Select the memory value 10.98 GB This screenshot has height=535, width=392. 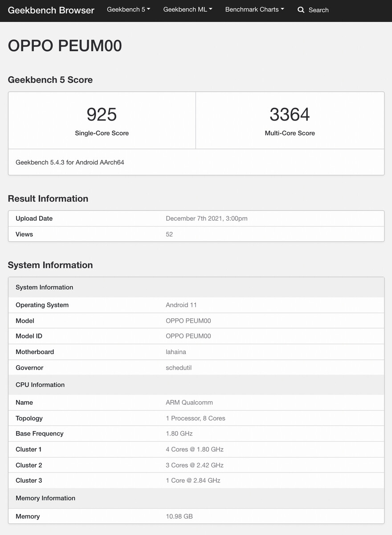click(x=179, y=516)
